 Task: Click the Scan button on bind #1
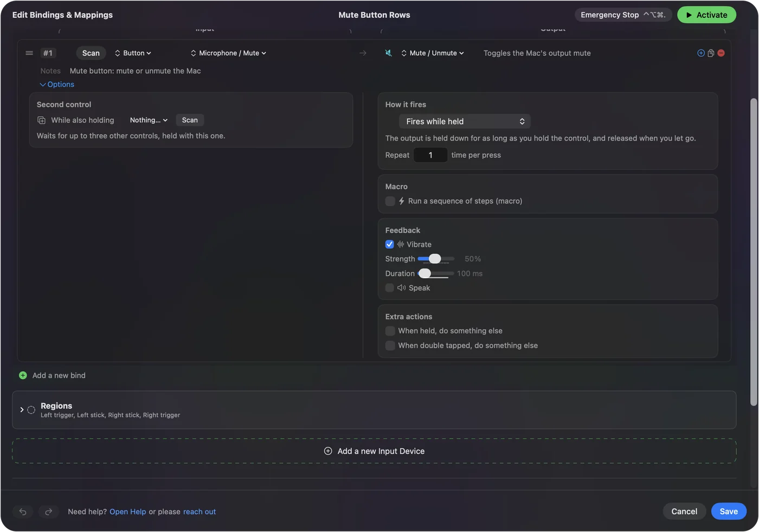tap(91, 53)
